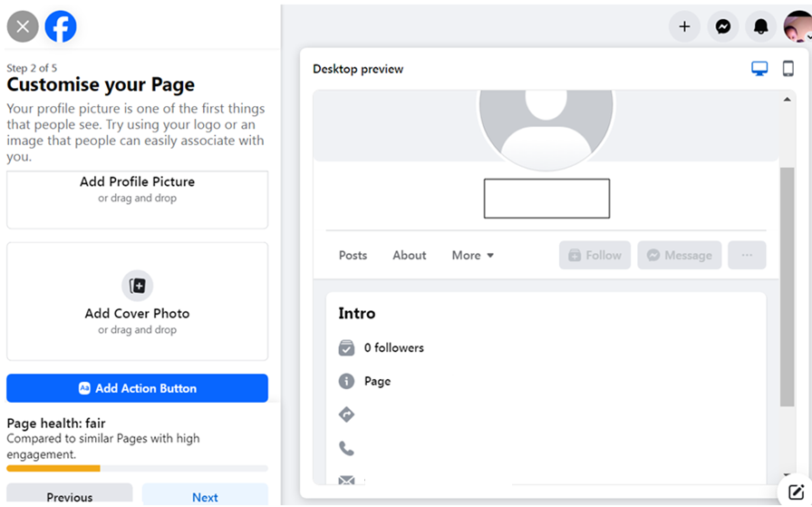Viewport: 812px width, 507px height.
Task: Go to Previous step
Action: coord(70,495)
